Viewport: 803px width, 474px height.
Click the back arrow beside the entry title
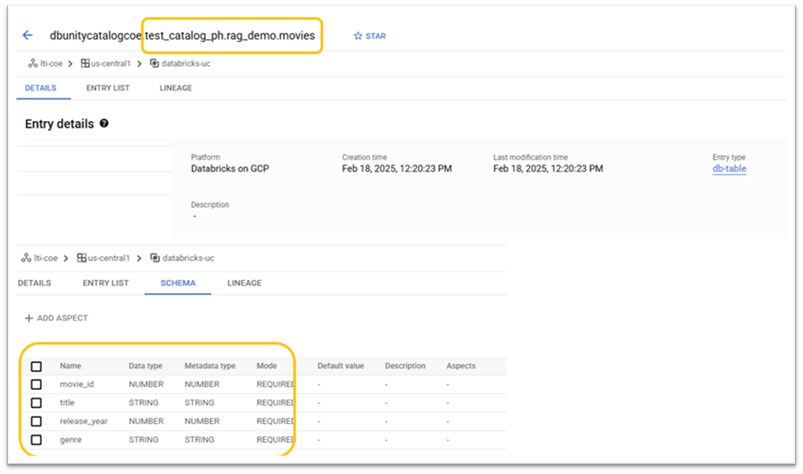[x=28, y=35]
